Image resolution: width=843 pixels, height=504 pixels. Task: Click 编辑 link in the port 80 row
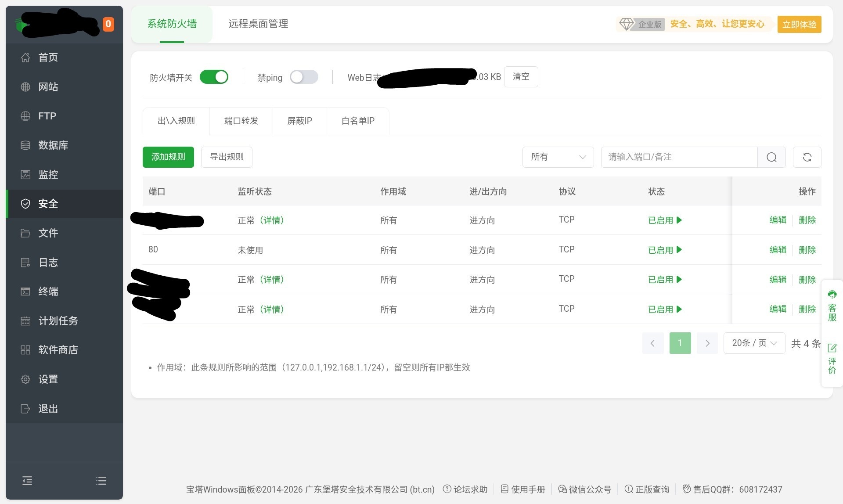coord(778,250)
